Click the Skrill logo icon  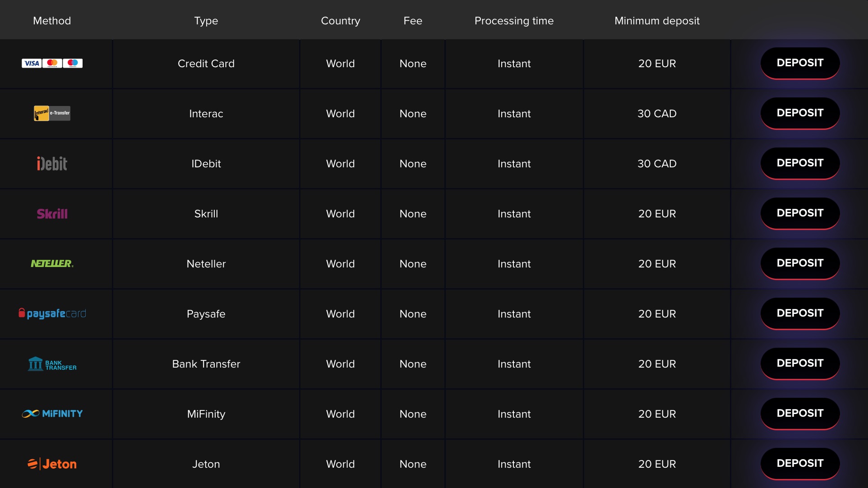point(52,213)
